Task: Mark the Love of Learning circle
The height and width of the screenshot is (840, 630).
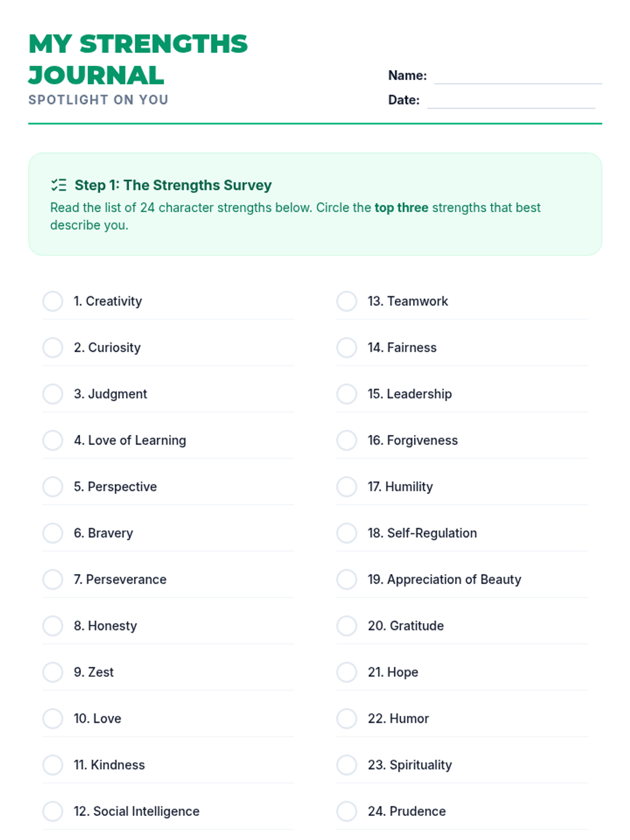Action: point(52,440)
